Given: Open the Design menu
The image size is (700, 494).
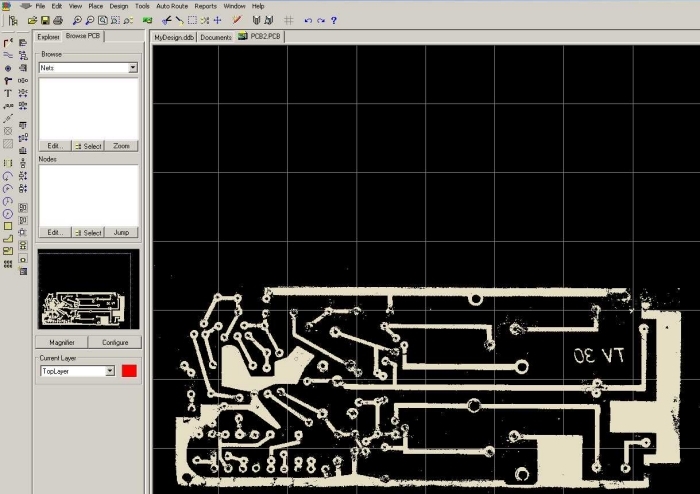Looking at the screenshot, I should click(118, 6).
